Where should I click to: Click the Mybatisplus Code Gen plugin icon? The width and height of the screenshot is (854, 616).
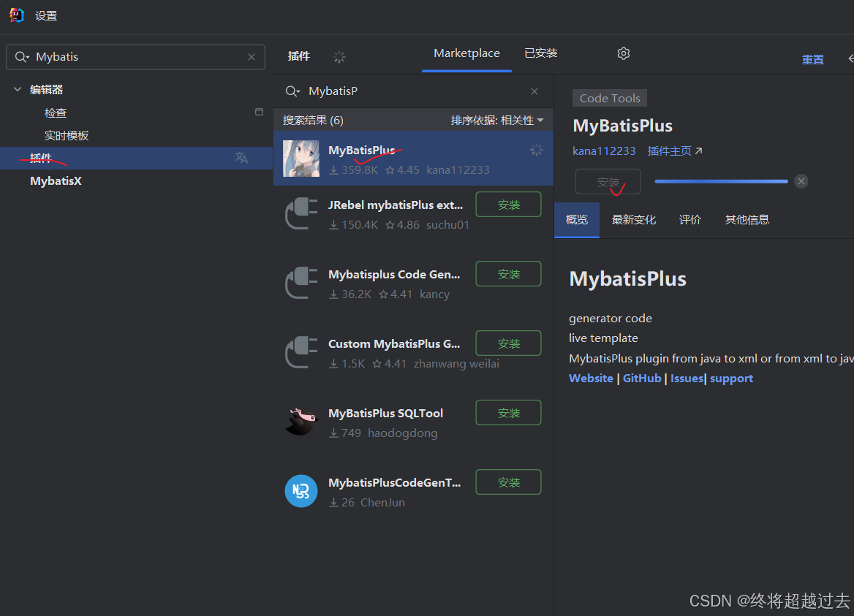[x=301, y=283]
